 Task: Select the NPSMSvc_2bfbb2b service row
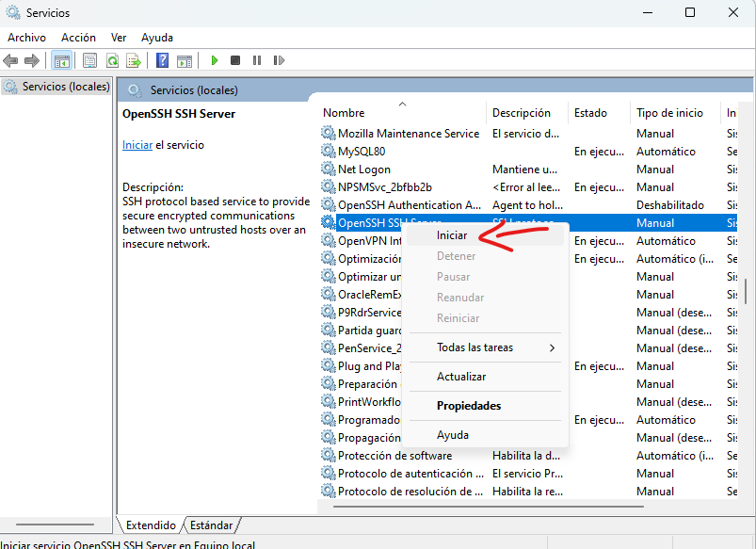click(529, 186)
